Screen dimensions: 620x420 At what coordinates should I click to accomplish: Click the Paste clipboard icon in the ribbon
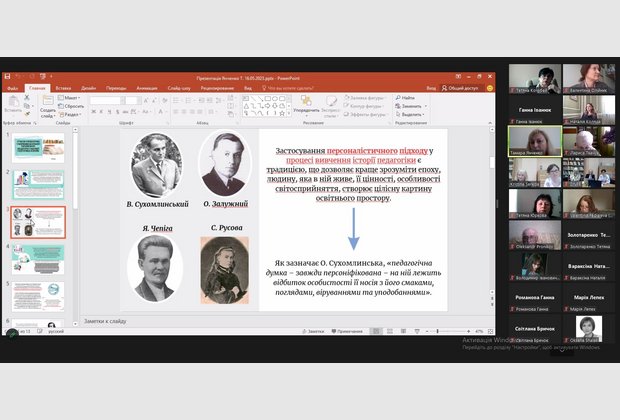coord(12,106)
